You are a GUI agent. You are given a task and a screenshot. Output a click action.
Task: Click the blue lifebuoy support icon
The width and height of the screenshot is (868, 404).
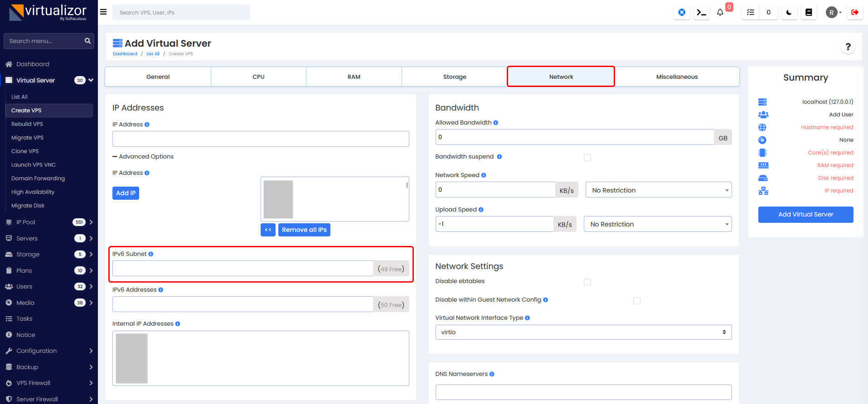tap(682, 13)
